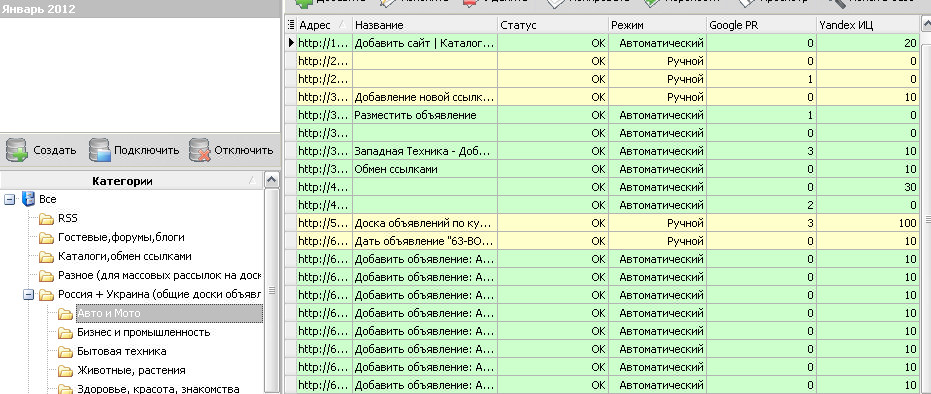Sort table by Google PR column
The image size is (931, 394).
pyautogui.click(x=761, y=25)
